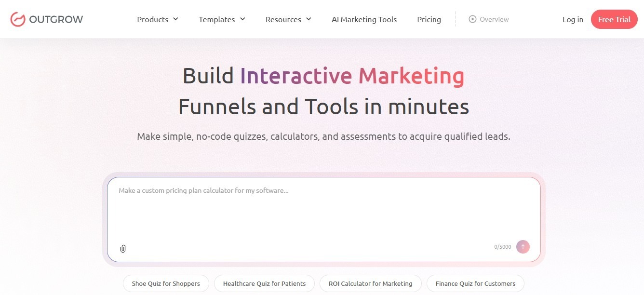
Task: Go to AI Marketing Tools page
Action: [364, 20]
